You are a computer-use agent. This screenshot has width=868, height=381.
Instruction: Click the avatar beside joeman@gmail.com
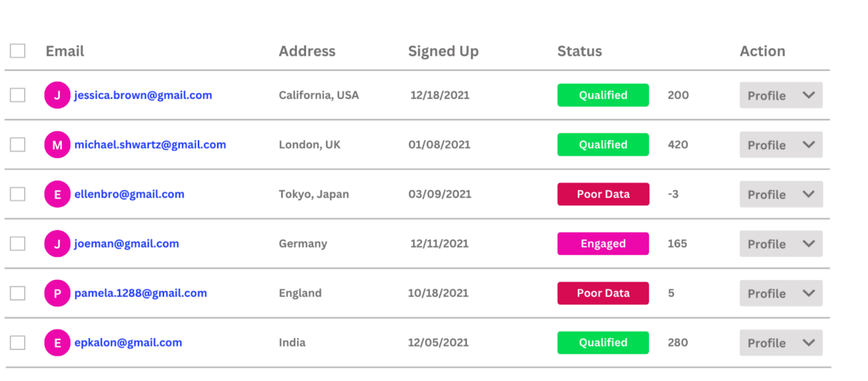[57, 244]
